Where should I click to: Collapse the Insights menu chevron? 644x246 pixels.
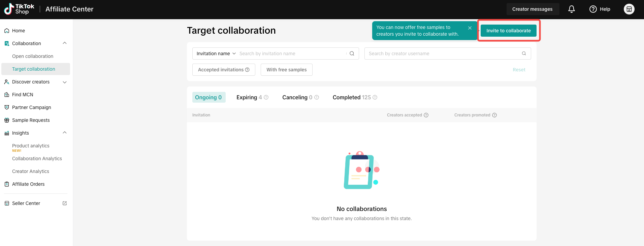click(x=65, y=133)
